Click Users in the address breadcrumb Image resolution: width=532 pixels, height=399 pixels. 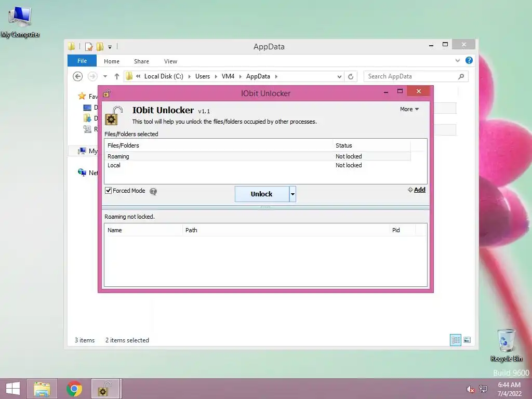pos(203,76)
